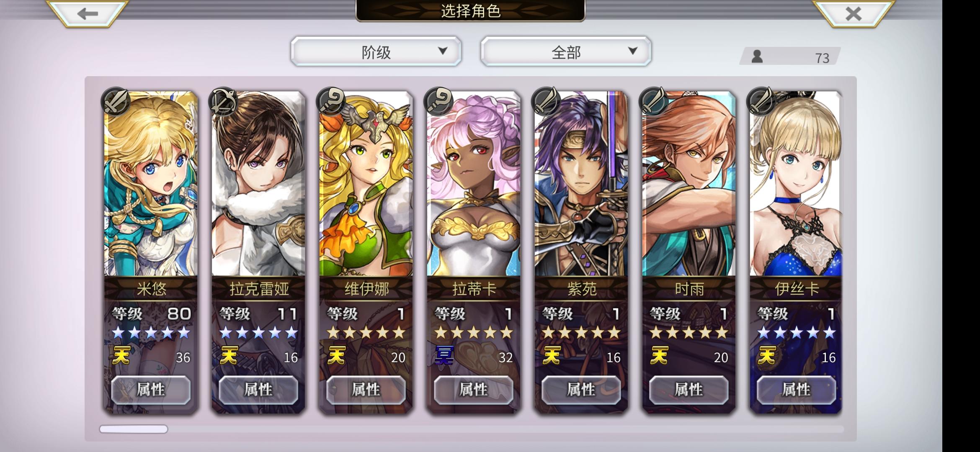Click the staff class icon on 拉蒂卡 card
Image resolution: width=980 pixels, height=452 pixels.
(x=438, y=101)
